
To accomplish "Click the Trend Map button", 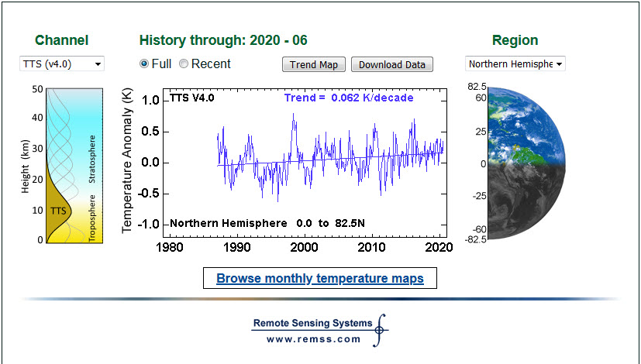I will point(314,64).
